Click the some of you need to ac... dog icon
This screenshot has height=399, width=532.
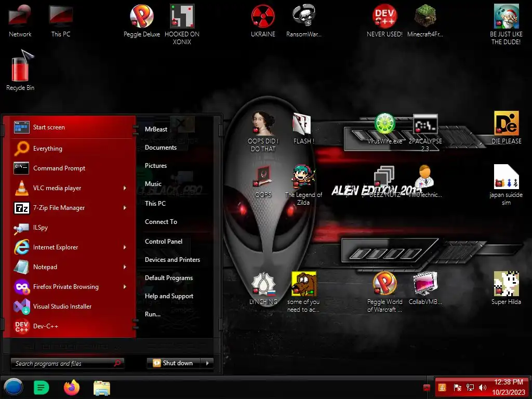(x=303, y=292)
